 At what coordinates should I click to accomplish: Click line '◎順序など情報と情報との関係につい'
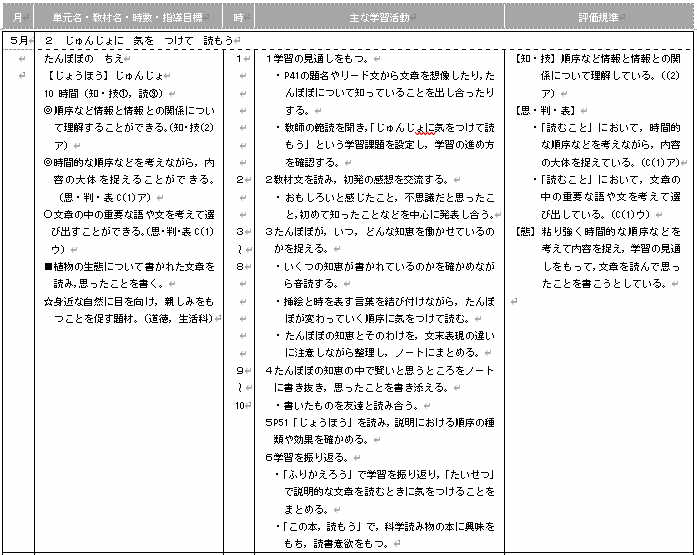[x=129, y=110]
